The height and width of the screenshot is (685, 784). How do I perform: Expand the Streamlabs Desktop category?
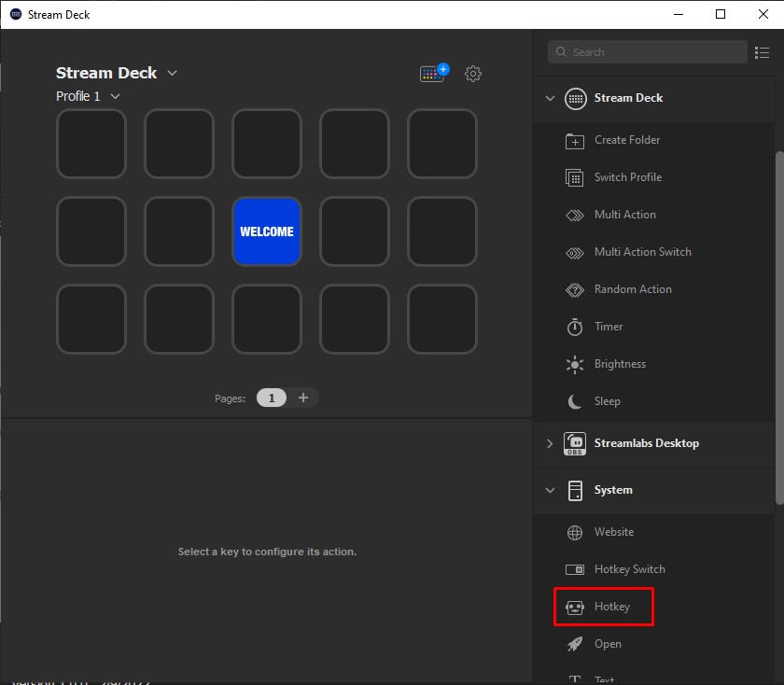(x=550, y=443)
